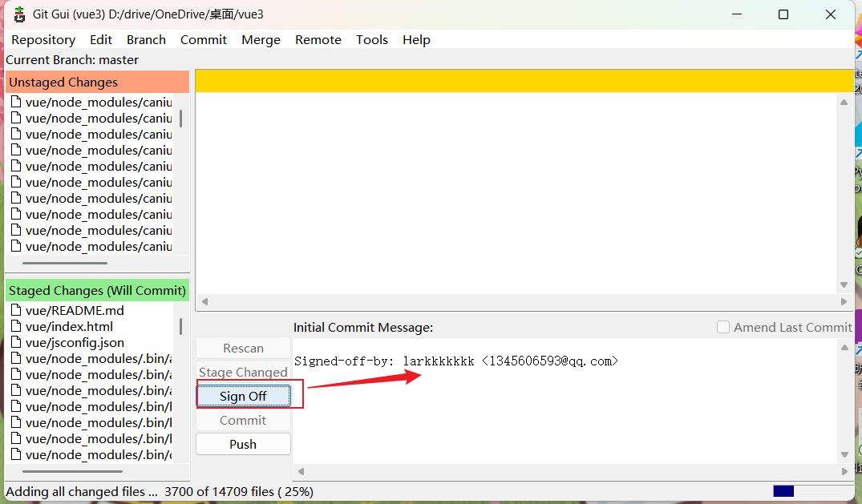Click the file icon beside vue/jsconfig.json
This screenshot has height=504, width=862.
pos(17,342)
